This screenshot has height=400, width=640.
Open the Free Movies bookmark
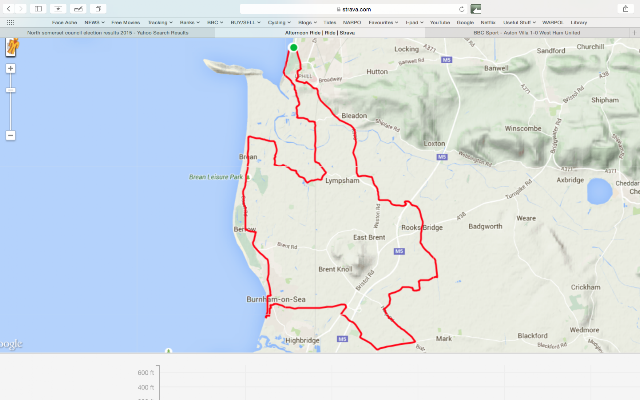click(126, 22)
